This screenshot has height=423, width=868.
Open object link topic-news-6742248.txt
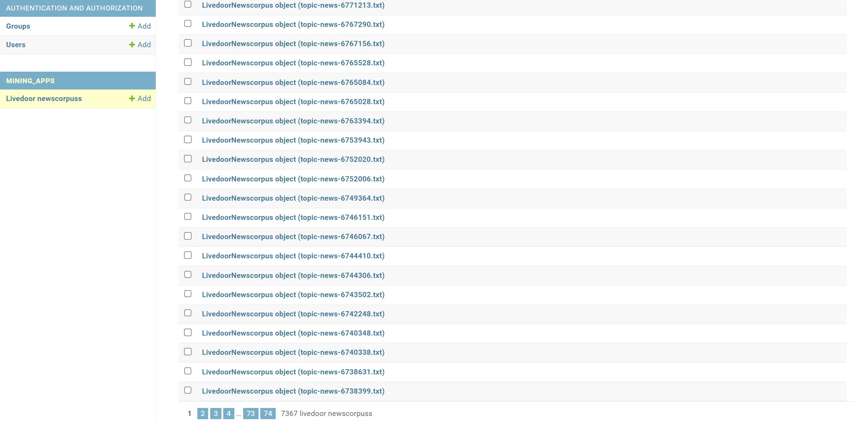point(293,314)
